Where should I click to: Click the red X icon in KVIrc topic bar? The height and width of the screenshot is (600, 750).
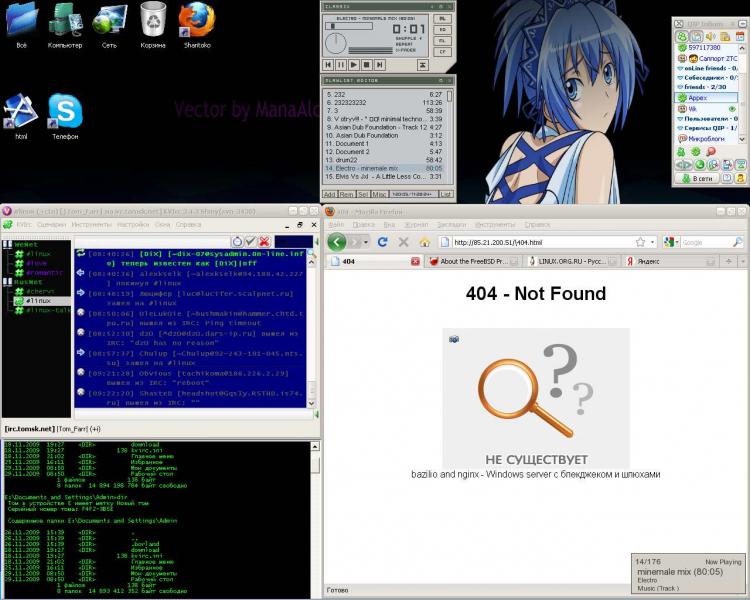click(x=265, y=242)
